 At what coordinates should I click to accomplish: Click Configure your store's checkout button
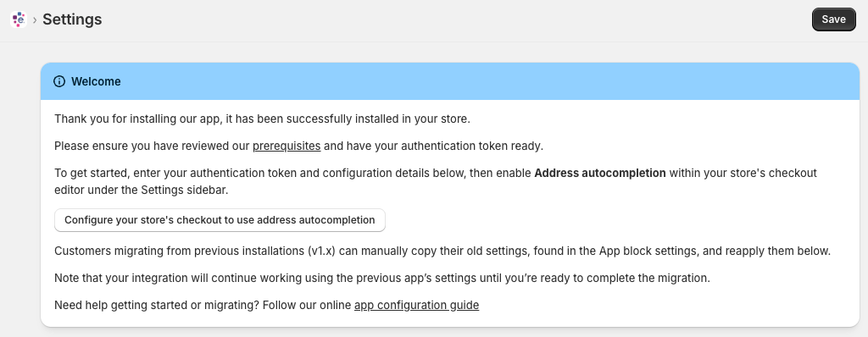(220, 220)
